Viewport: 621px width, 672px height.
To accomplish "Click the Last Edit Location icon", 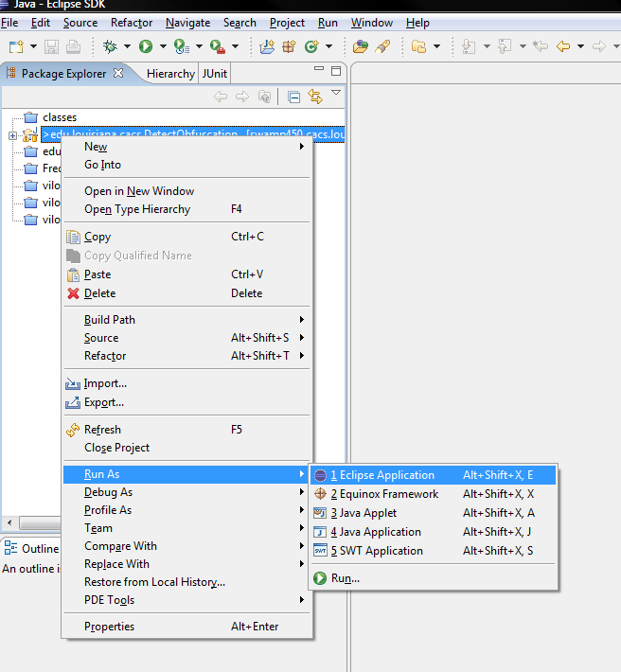I will pos(541,45).
